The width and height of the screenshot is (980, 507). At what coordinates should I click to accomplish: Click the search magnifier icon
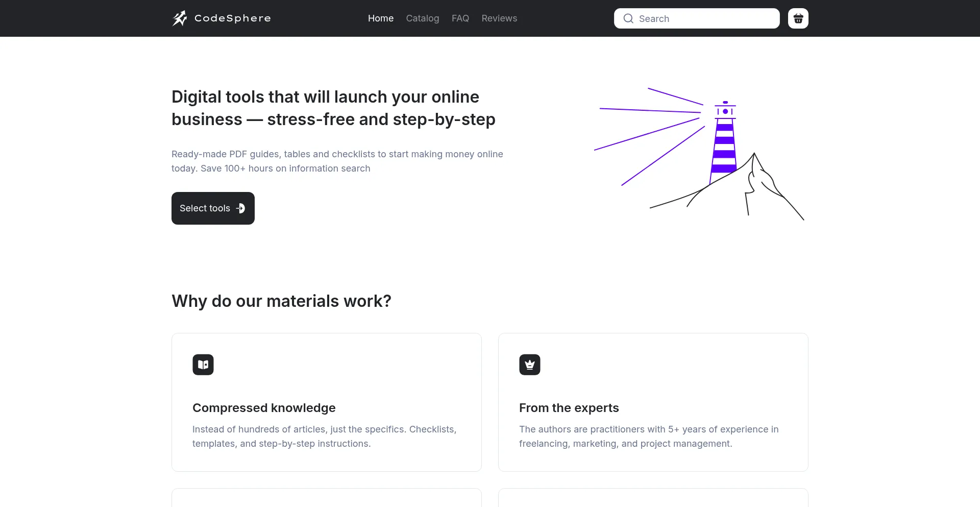tap(628, 18)
